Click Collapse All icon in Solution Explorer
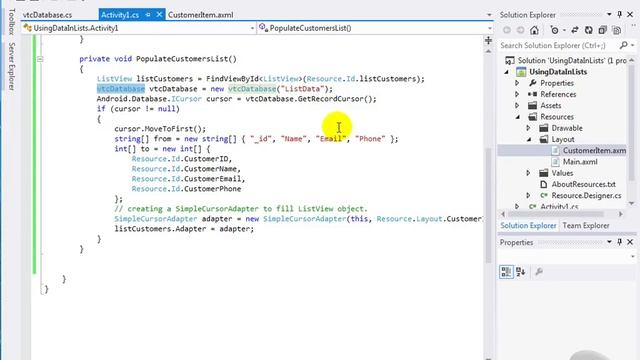The width and height of the screenshot is (640, 360). point(602,30)
